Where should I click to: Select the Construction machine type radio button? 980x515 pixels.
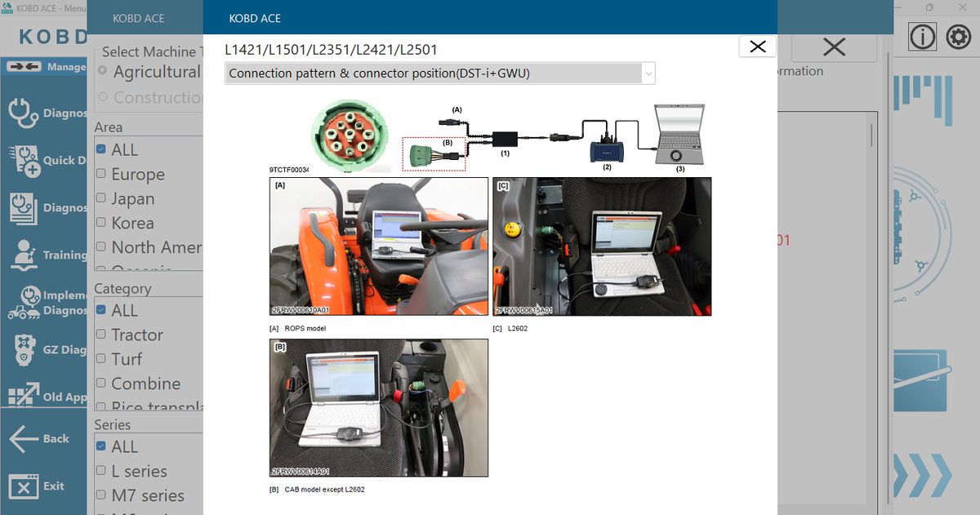[102, 97]
